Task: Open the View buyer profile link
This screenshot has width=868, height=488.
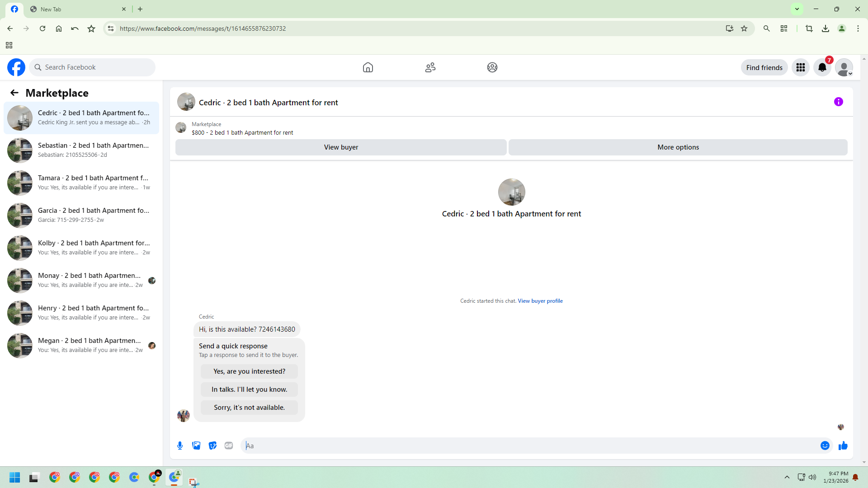Action: coord(540,301)
